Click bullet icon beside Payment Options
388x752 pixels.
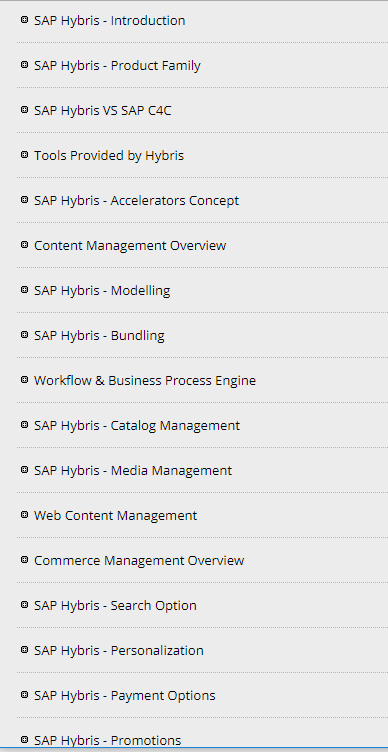(x=24, y=694)
